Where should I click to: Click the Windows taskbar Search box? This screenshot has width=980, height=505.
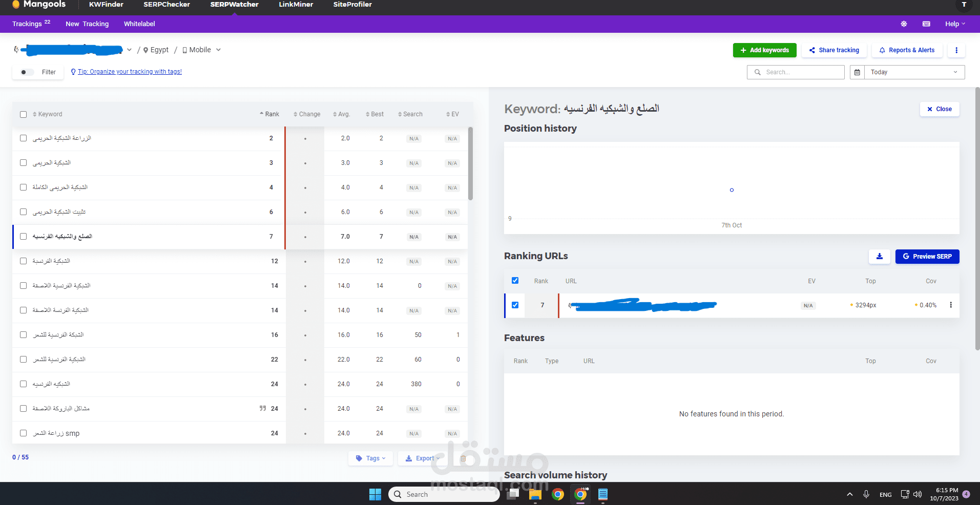coord(444,494)
